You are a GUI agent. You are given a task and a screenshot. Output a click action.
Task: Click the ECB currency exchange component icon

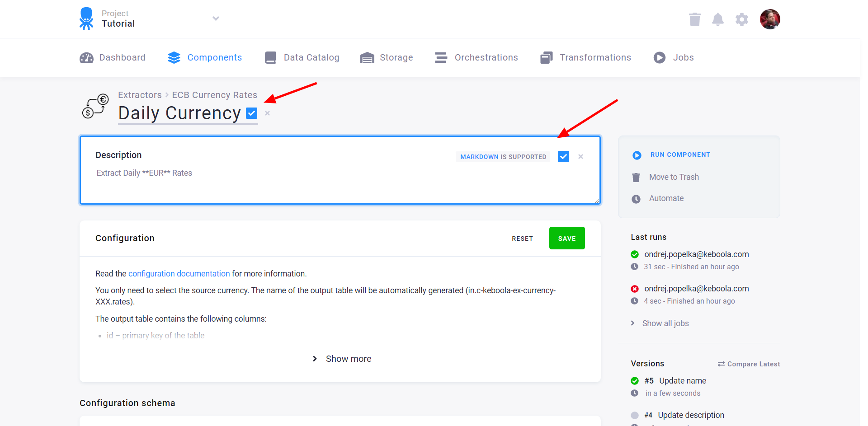[x=95, y=106]
